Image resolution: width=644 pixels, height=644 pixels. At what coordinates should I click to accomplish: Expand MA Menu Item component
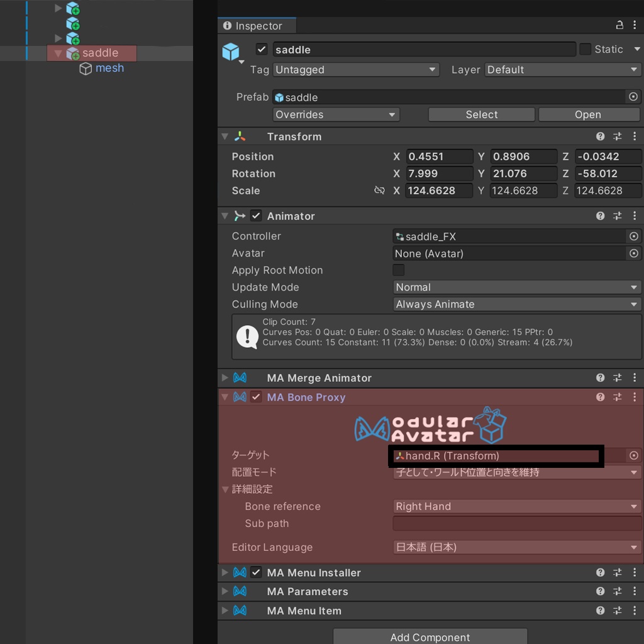pyautogui.click(x=225, y=610)
